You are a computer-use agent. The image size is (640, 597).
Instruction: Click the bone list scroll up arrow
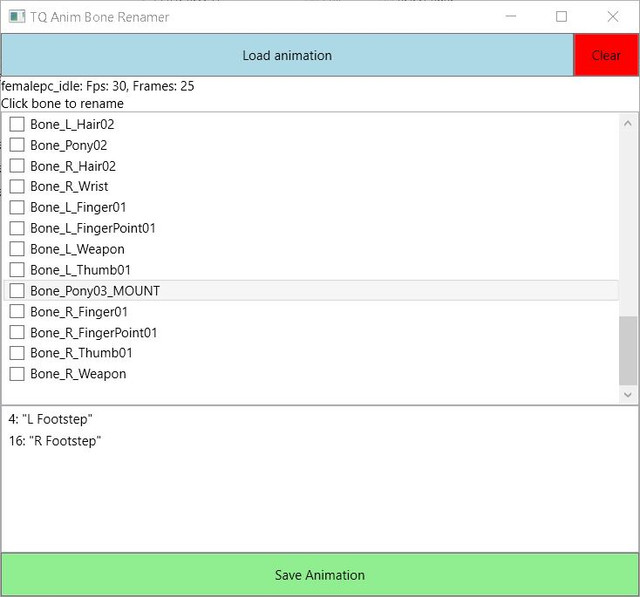tap(628, 123)
